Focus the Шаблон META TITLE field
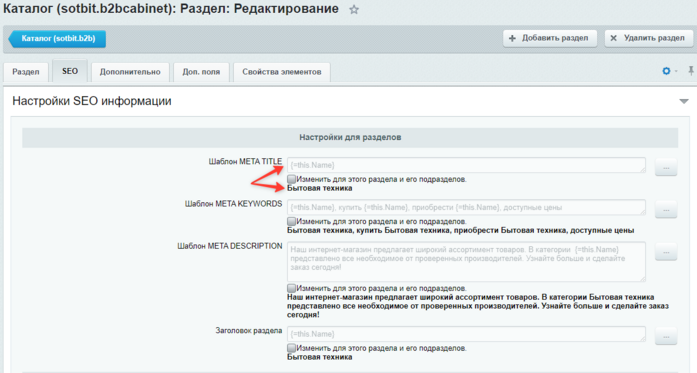 [x=466, y=165]
